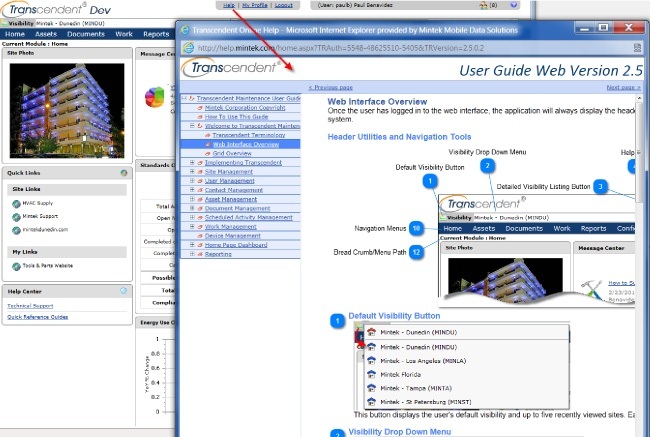Click the page icon beside Grid Overview
650x437 pixels.
[x=208, y=153]
